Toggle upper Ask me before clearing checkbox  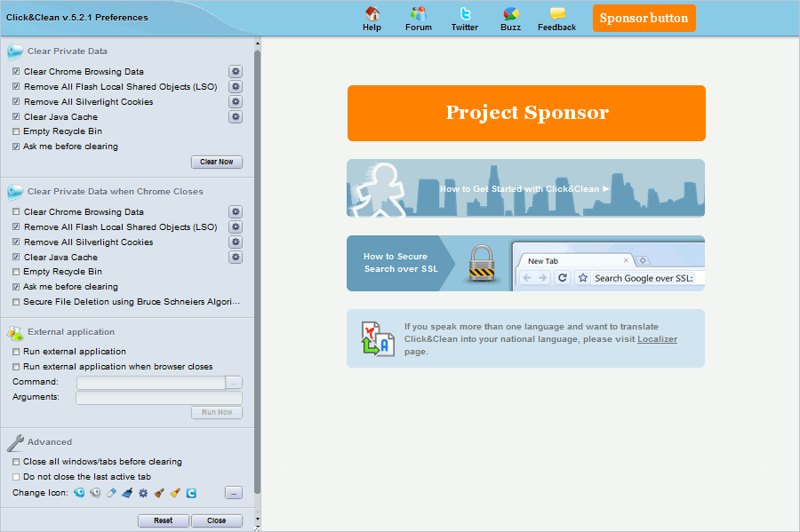(x=16, y=147)
